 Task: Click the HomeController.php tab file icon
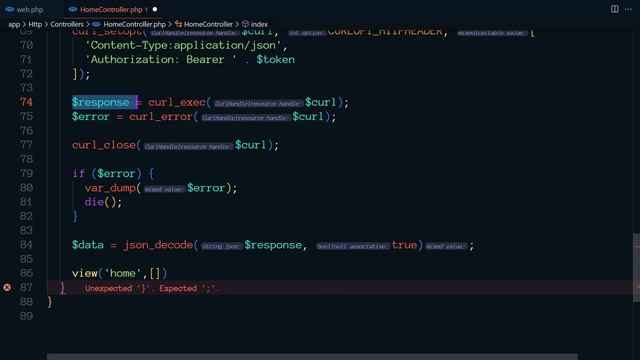(x=73, y=9)
